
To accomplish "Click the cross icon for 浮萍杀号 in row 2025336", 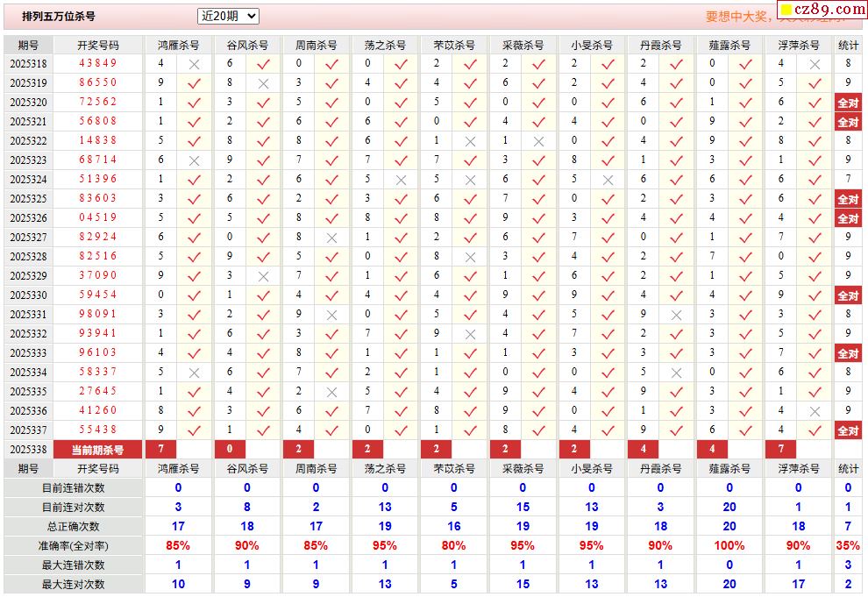I will (815, 411).
